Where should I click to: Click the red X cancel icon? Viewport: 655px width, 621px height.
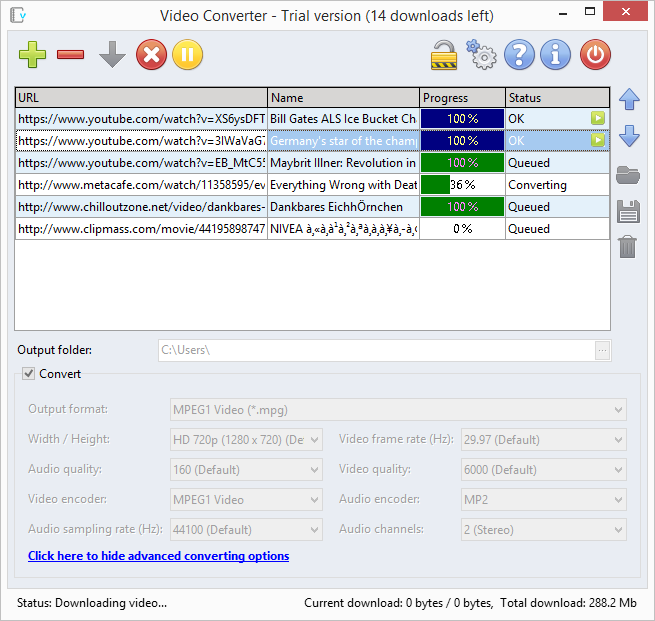click(x=151, y=54)
